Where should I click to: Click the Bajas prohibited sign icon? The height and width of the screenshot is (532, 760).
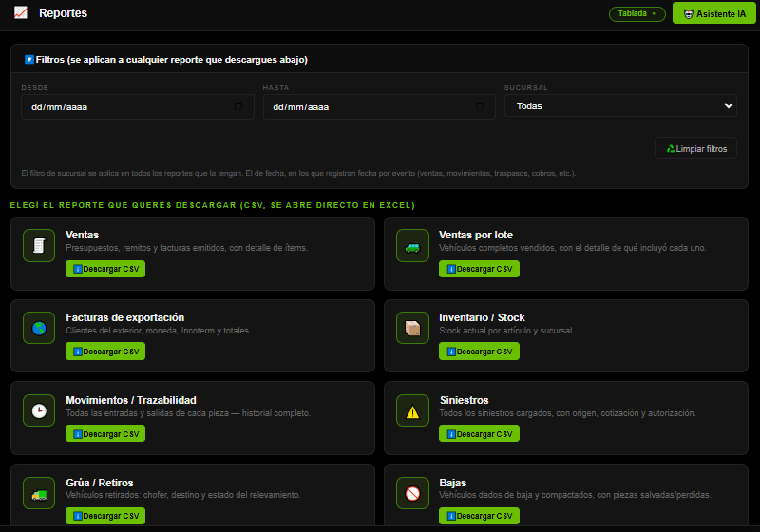412,493
